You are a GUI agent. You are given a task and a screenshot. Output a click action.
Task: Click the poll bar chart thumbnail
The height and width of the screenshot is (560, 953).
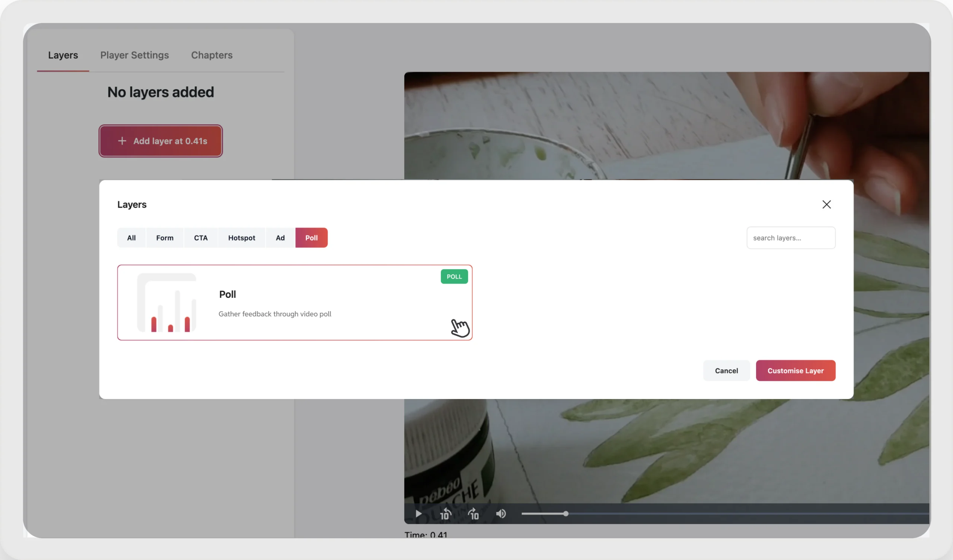pos(167,303)
